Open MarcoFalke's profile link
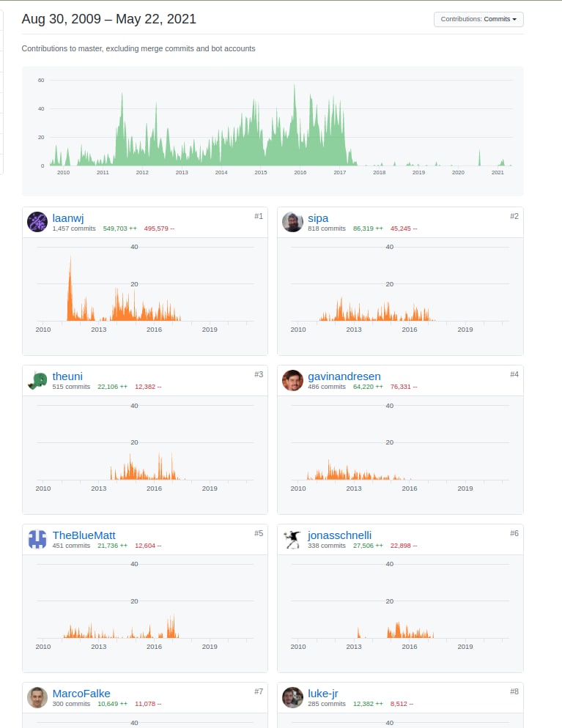This screenshot has width=562, height=728. [x=81, y=694]
